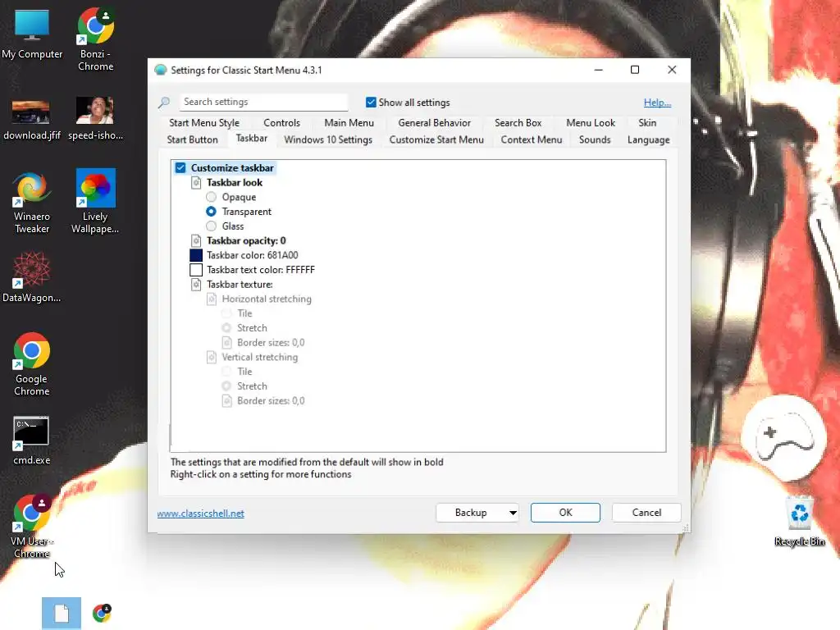Select download.jfif file on desktop

tap(32, 120)
